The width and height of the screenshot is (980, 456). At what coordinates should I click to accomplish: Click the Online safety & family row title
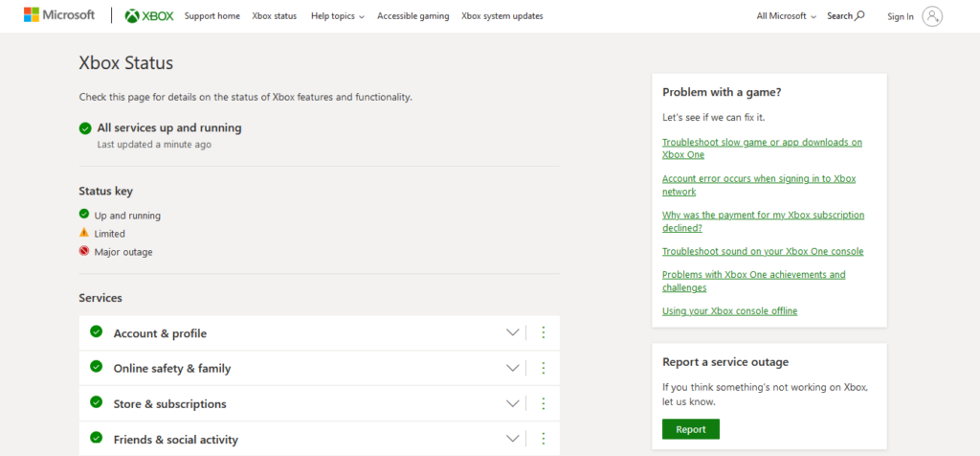click(172, 369)
